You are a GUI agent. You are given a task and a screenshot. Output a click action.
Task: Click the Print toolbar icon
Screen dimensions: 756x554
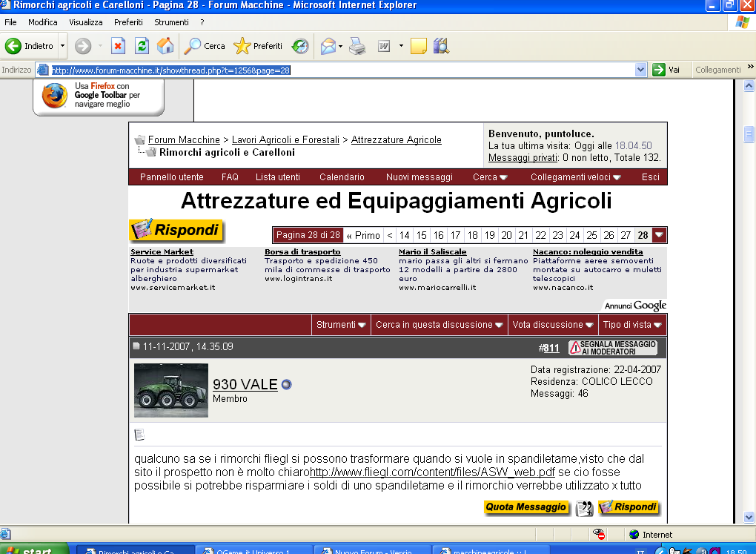(x=357, y=46)
